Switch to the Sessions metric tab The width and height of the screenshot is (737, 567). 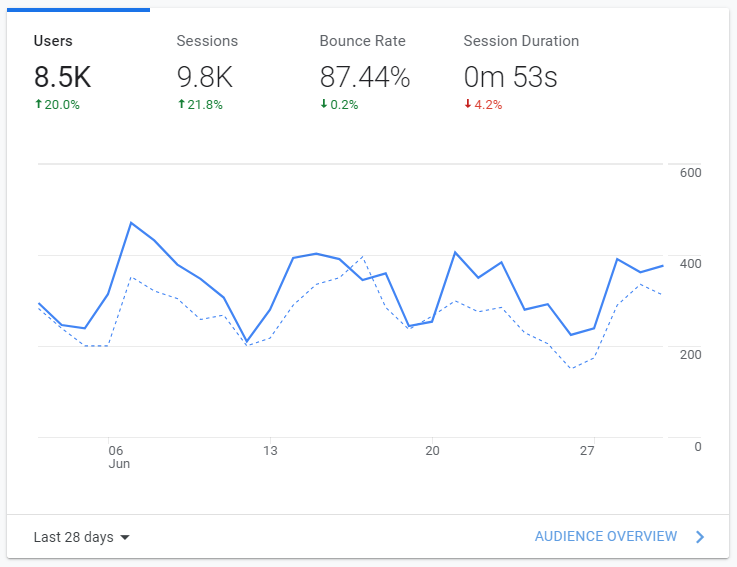pyautogui.click(x=221, y=71)
